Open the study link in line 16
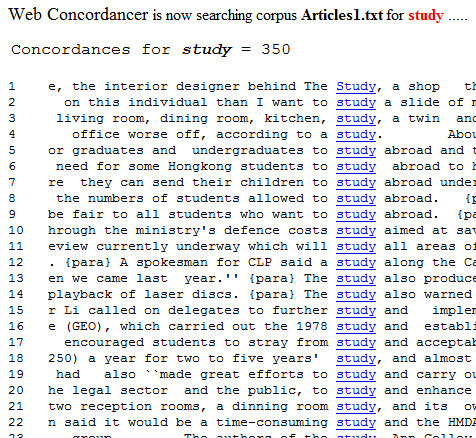 click(x=356, y=327)
